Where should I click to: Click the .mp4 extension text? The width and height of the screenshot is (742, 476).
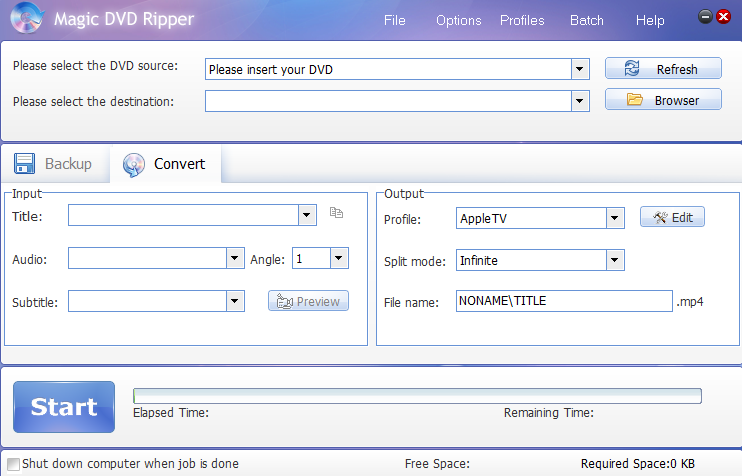click(690, 302)
